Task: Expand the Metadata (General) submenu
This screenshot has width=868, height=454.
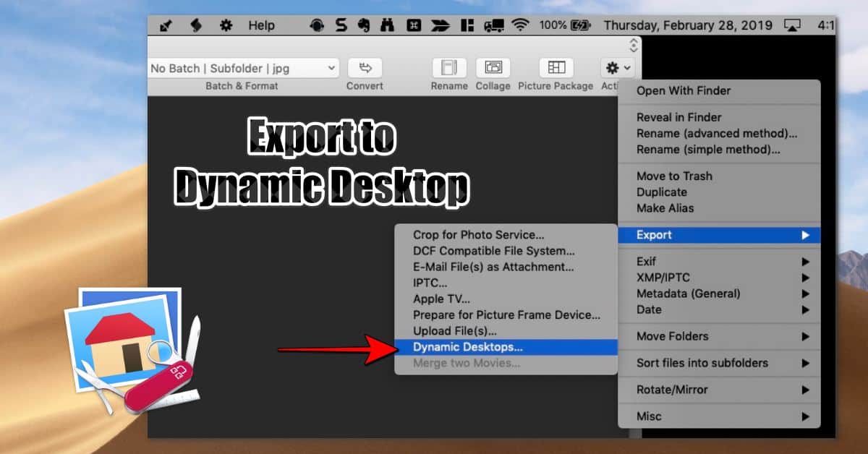Action: (x=719, y=294)
